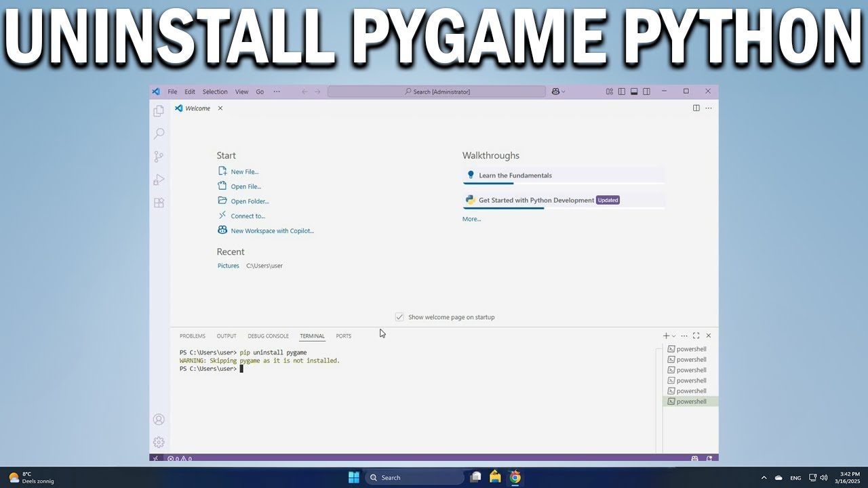Open the View menu
868x488 pixels.
click(x=241, y=91)
